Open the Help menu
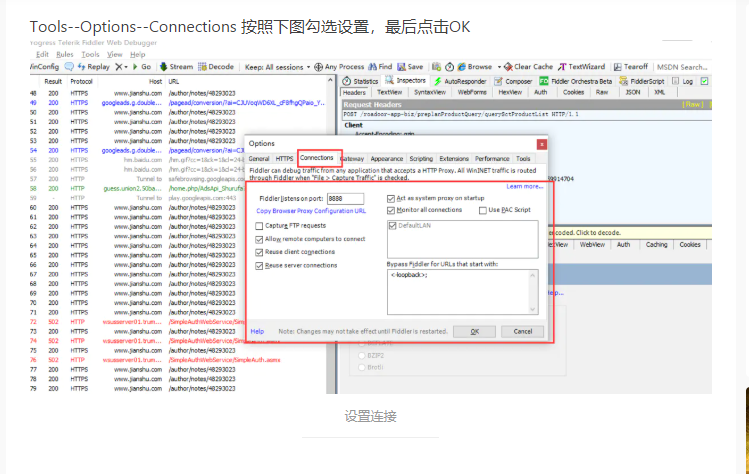The image size is (749, 474). pyautogui.click(x=138, y=54)
